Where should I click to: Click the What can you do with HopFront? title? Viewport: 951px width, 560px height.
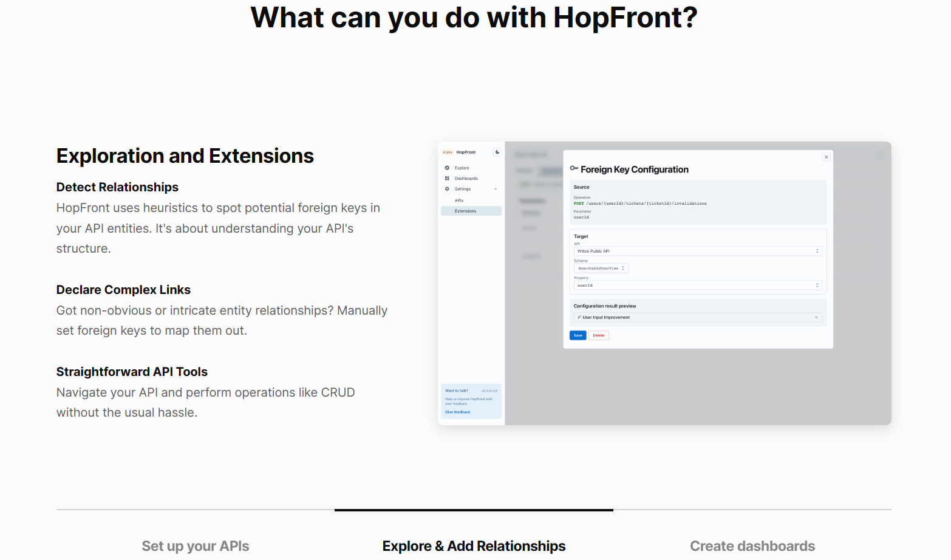[x=474, y=18]
